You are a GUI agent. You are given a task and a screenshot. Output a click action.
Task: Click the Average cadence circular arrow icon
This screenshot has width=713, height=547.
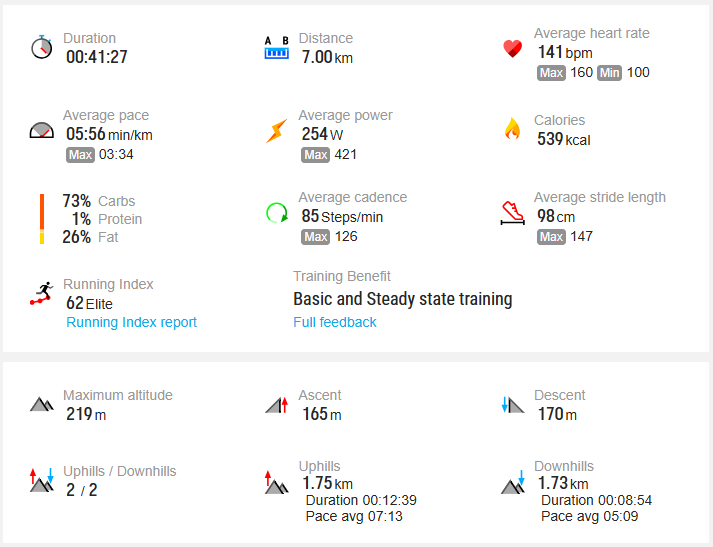(276, 212)
